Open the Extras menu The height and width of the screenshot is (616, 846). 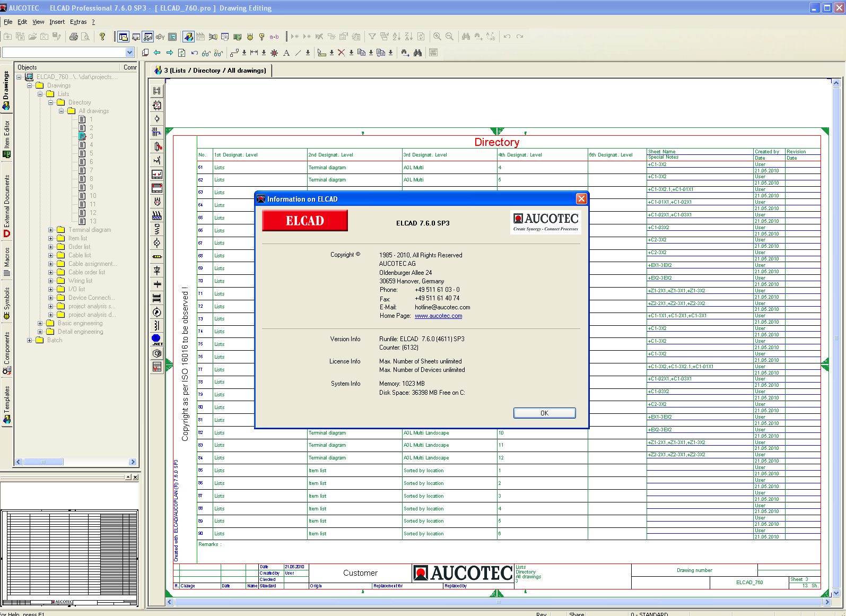point(79,22)
